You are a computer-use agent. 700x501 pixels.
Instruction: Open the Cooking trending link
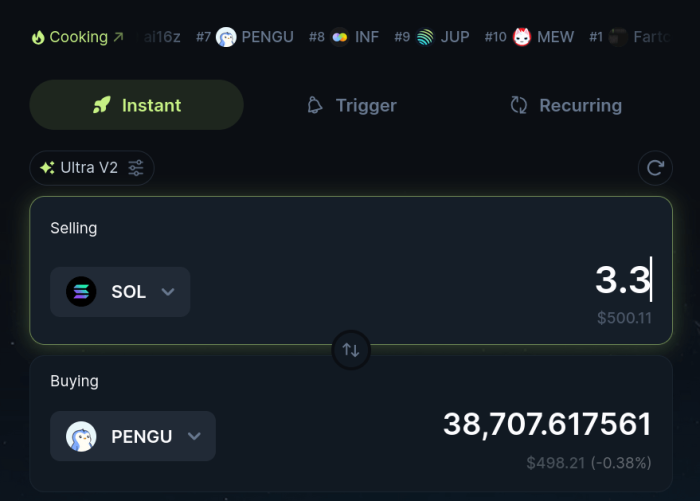pyautogui.click(x=77, y=37)
